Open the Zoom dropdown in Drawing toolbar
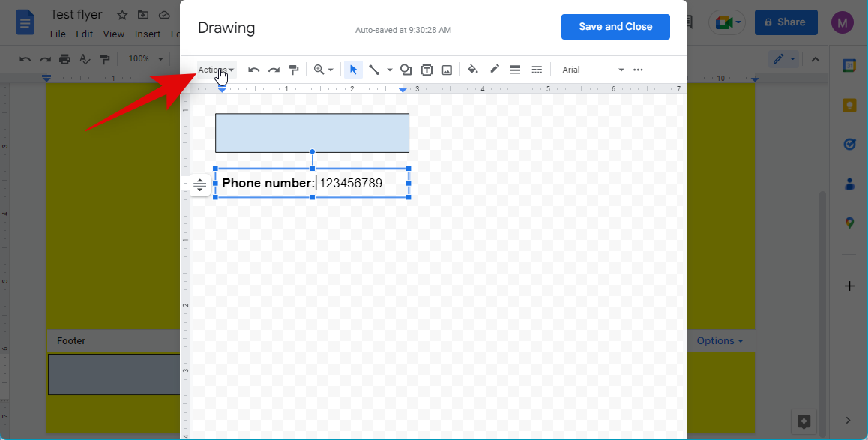 (323, 70)
